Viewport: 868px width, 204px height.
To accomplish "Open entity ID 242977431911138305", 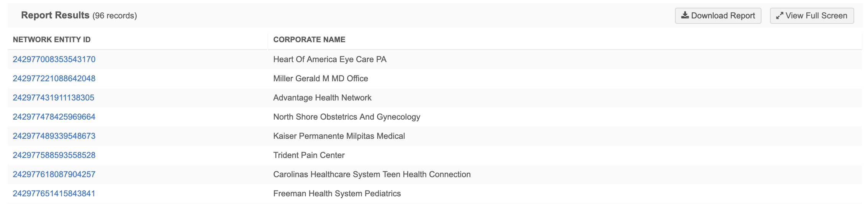I will pyautogui.click(x=53, y=98).
